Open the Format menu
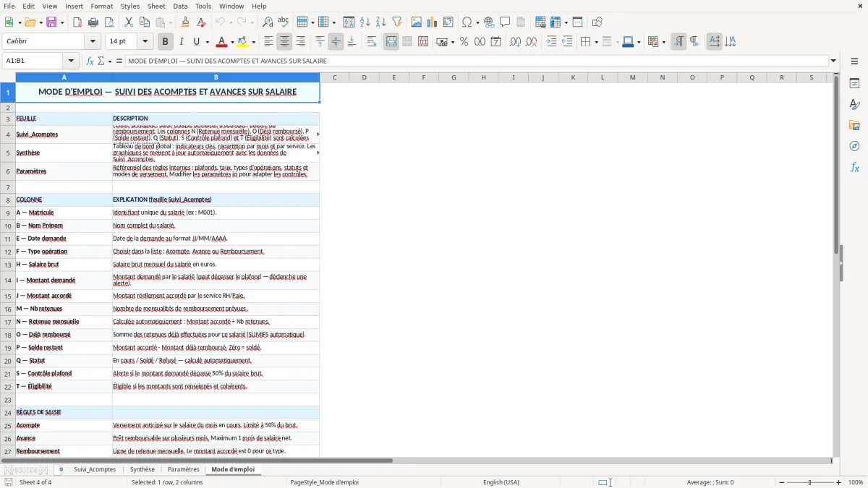The width and height of the screenshot is (868, 488). pyautogui.click(x=101, y=6)
